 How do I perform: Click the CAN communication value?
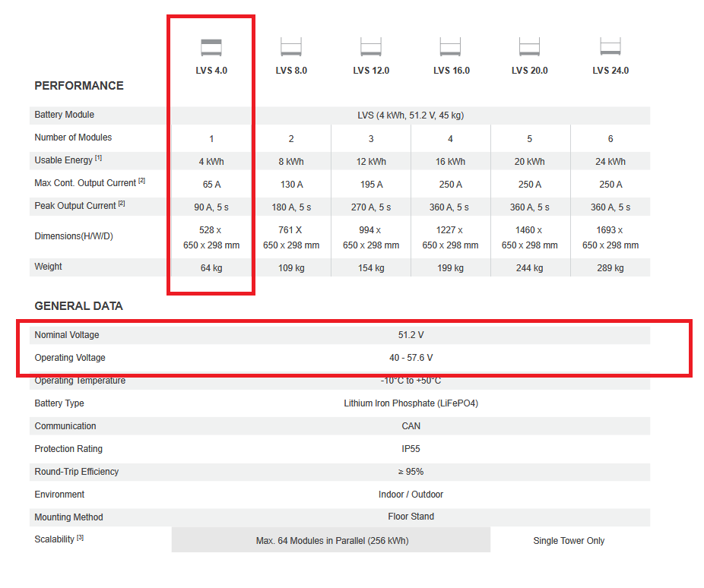click(411, 426)
